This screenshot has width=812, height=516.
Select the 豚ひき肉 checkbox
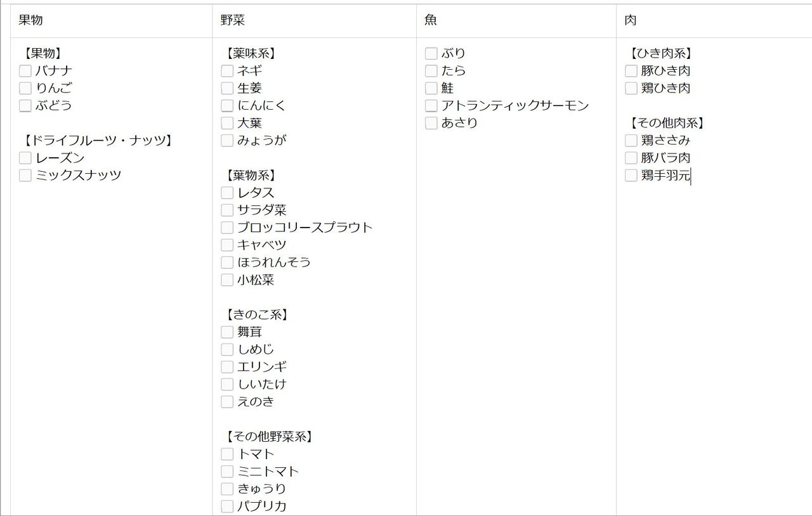coord(631,71)
